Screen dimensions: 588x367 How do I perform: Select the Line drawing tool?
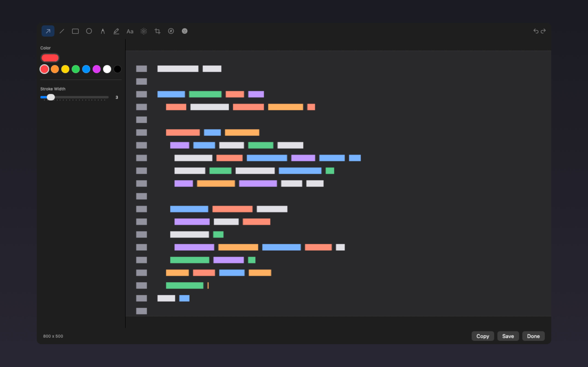(62, 31)
